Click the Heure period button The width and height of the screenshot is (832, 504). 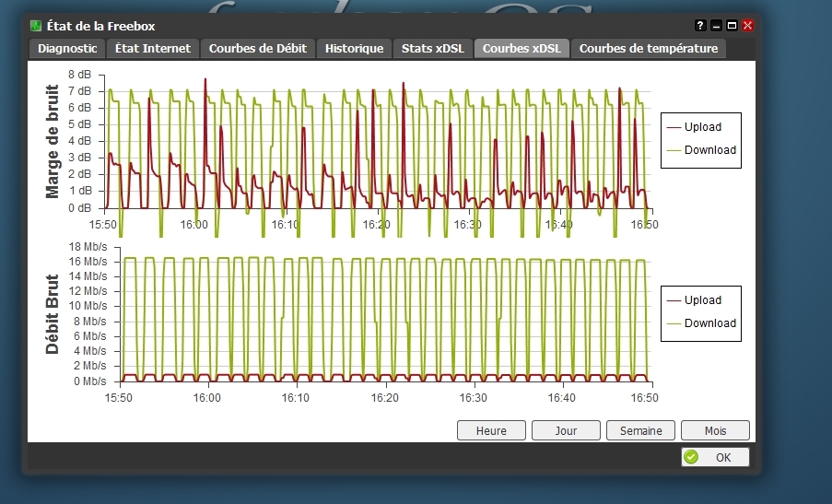[491, 431]
